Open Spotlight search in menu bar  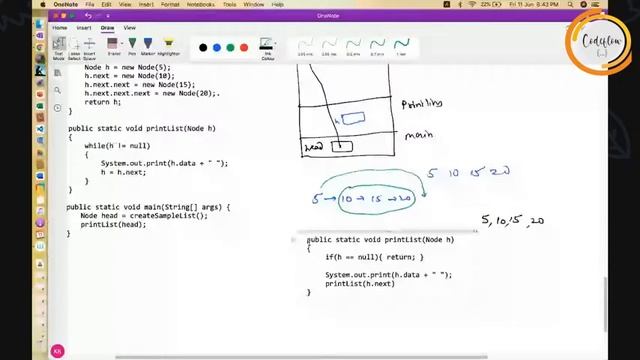point(570,4)
